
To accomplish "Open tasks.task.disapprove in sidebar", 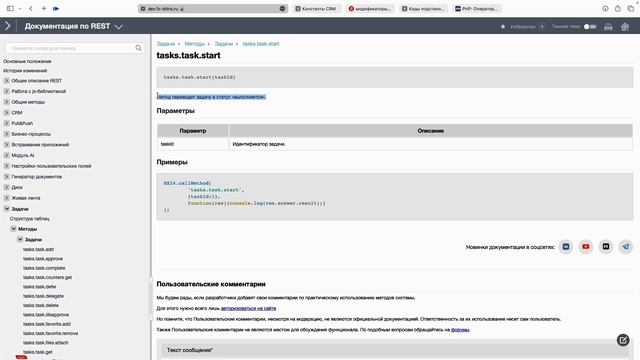I will coord(46,315).
